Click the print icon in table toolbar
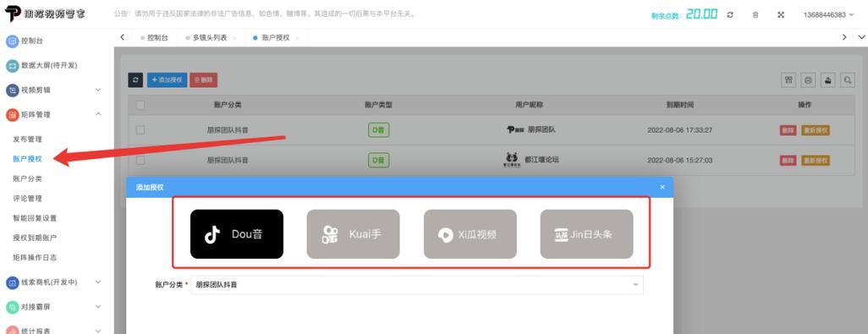This screenshot has height=334, width=868. click(808, 79)
